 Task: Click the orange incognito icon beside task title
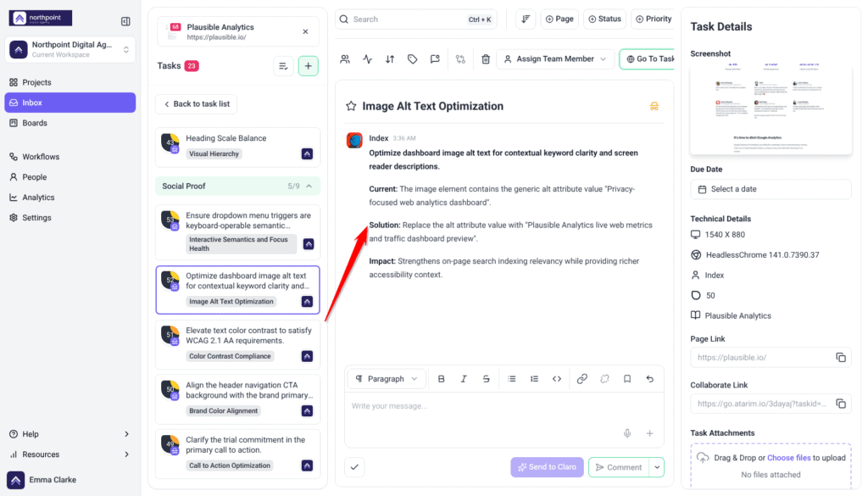pyautogui.click(x=654, y=106)
